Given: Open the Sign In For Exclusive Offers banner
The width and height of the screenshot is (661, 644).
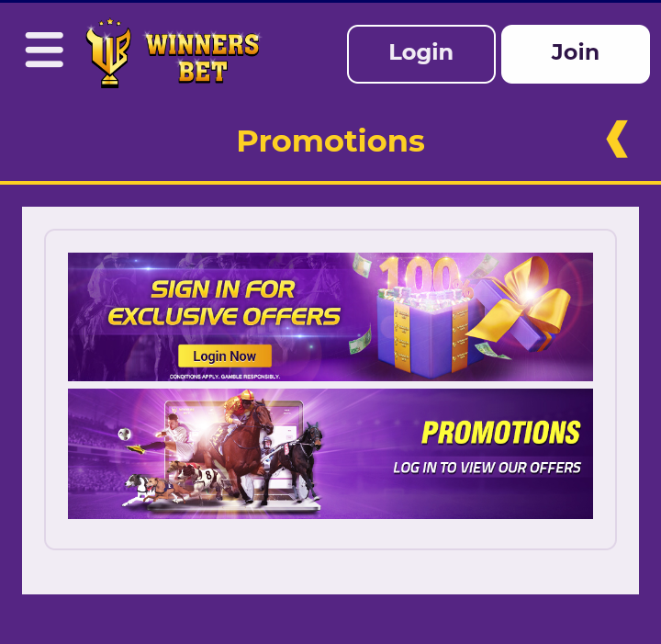Looking at the screenshot, I should (x=330, y=317).
